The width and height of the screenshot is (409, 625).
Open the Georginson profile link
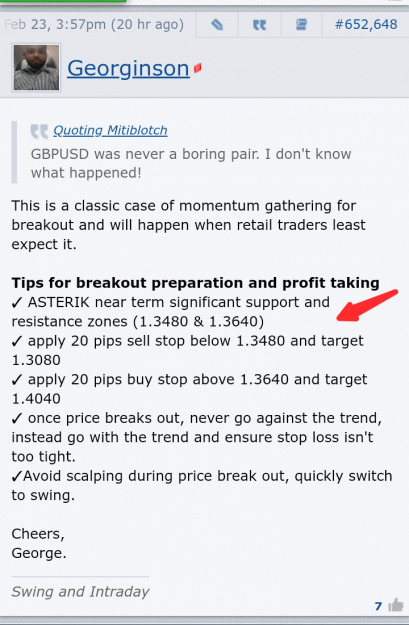coord(128,68)
